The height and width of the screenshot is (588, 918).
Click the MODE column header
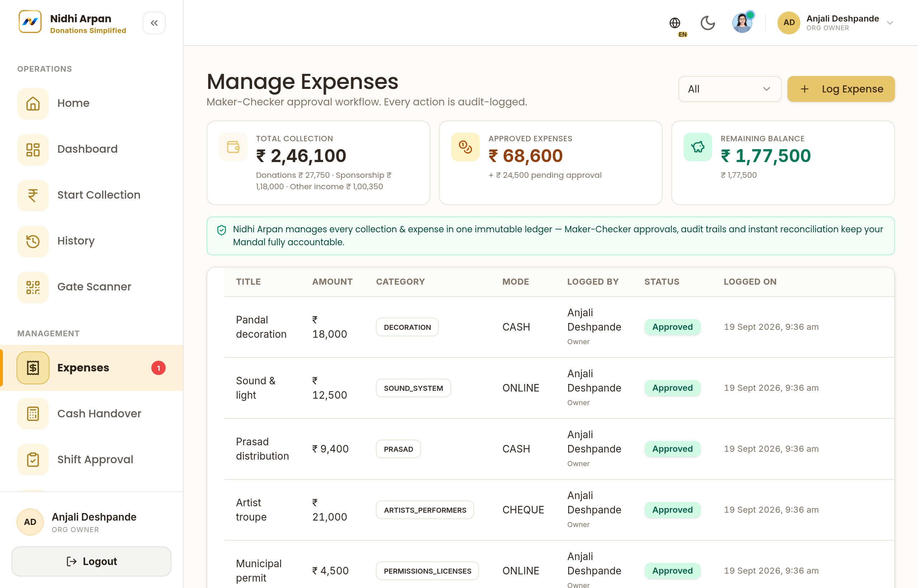(x=516, y=282)
